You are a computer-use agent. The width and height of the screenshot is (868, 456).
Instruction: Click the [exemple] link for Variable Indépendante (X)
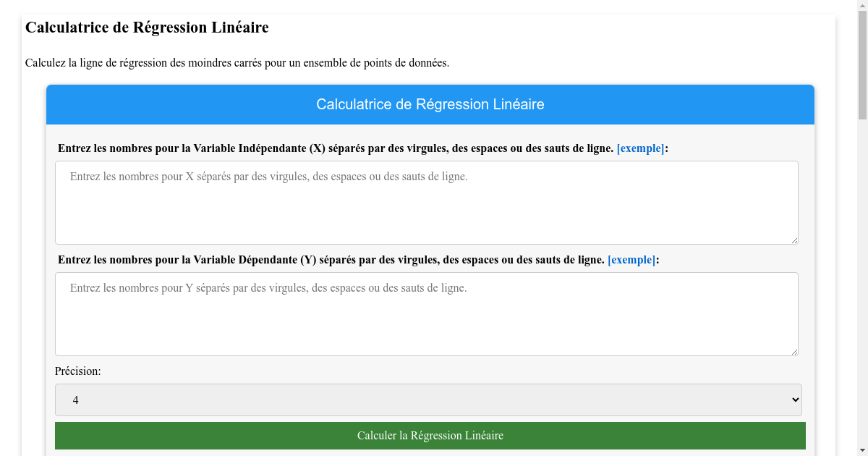639,148
